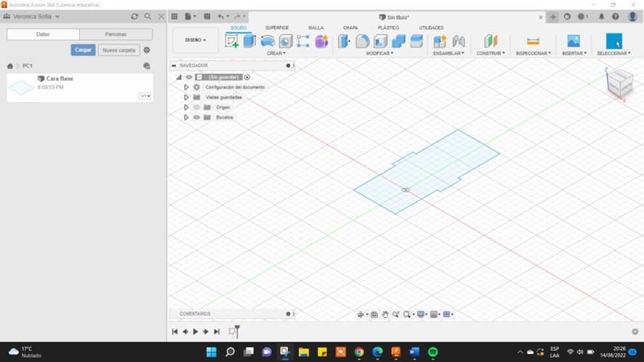Open the CREAR dropdown menu
Viewport: 644px width, 362px height.
pos(276,53)
